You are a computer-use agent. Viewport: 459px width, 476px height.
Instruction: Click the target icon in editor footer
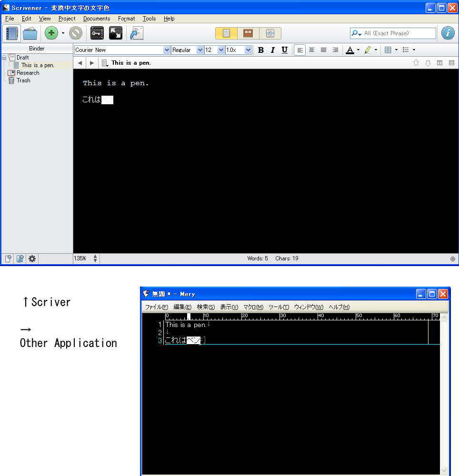(x=453, y=258)
